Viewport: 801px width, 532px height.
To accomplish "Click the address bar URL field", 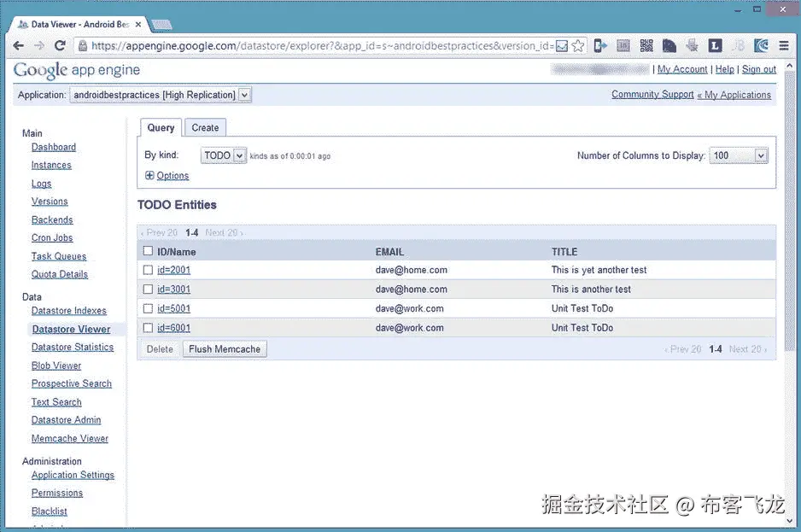I will pyautogui.click(x=322, y=46).
